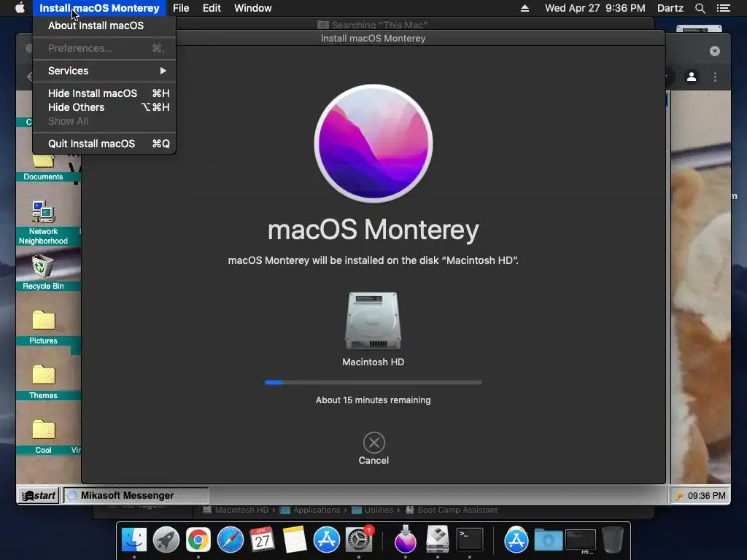Open Launchpad from the Dock

click(166, 540)
